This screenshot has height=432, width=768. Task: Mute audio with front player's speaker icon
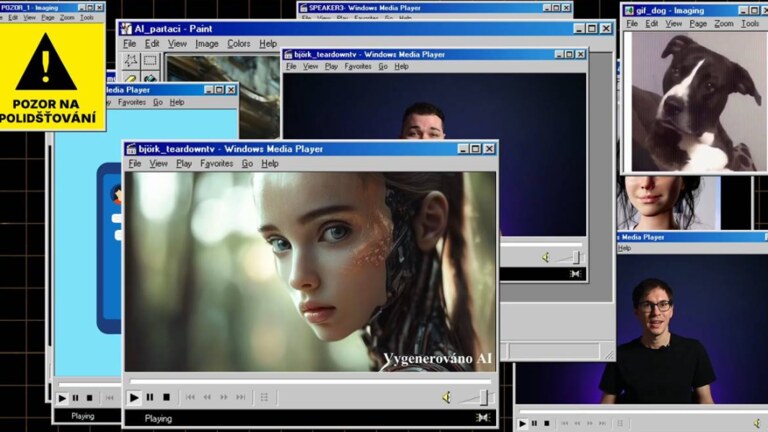click(447, 397)
